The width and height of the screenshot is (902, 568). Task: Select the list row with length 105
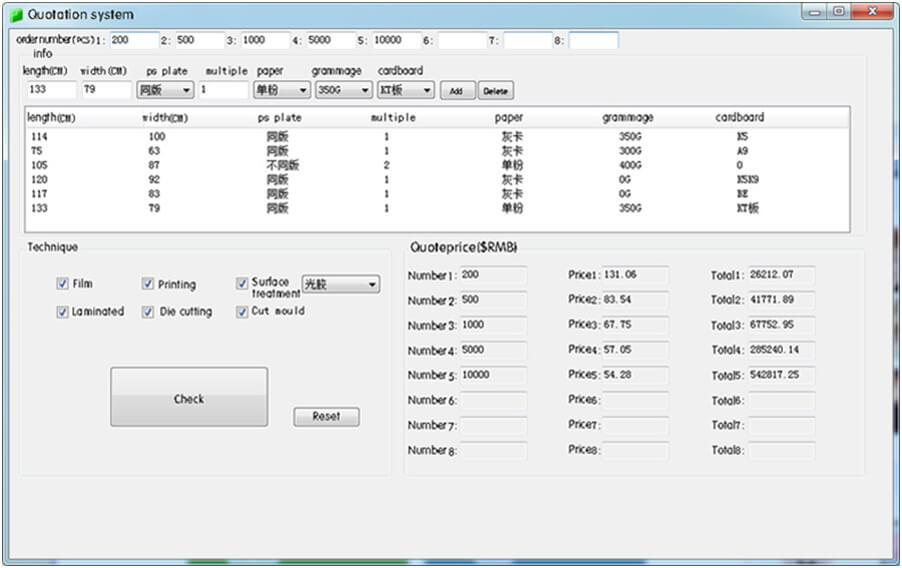[437, 165]
